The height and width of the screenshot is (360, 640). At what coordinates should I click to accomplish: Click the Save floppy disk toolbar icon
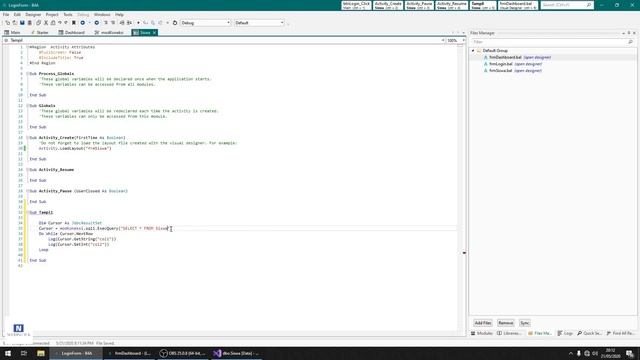coord(22,23)
